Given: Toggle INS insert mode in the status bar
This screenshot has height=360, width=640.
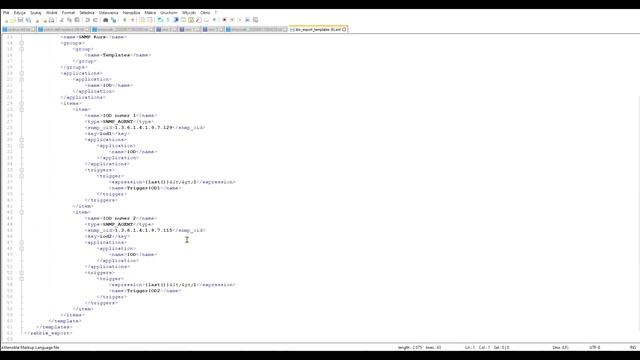Looking at the screenshot, I should click(x=633, y=347).
